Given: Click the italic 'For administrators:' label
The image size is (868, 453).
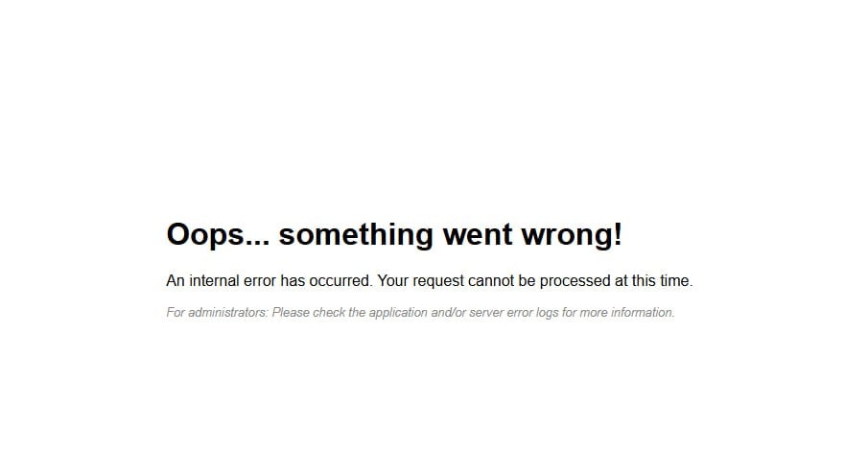Looking at the screenshot, I should click(217, 312).
